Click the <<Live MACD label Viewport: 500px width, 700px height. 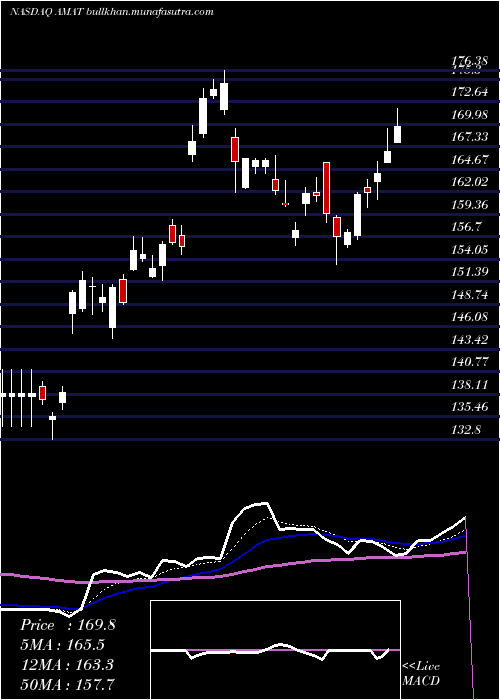(421, 673)
